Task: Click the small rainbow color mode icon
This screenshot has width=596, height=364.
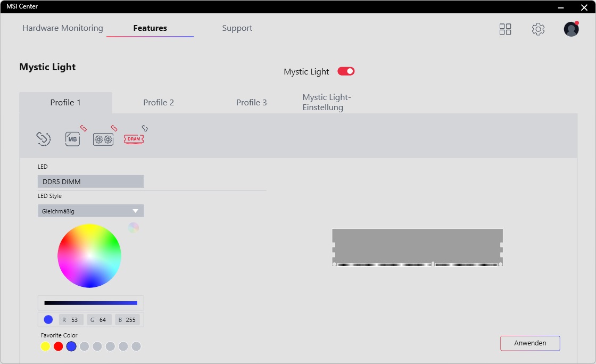Action: coord(134,228)
